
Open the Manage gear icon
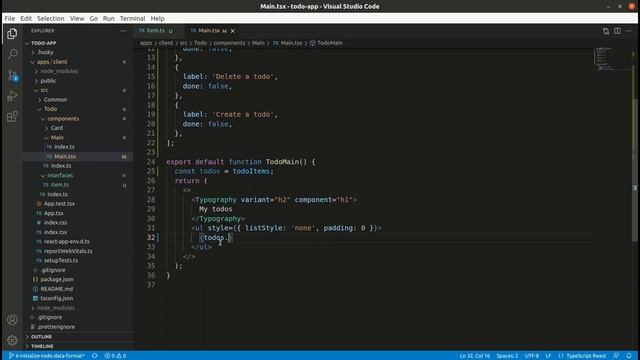point(12,340)
